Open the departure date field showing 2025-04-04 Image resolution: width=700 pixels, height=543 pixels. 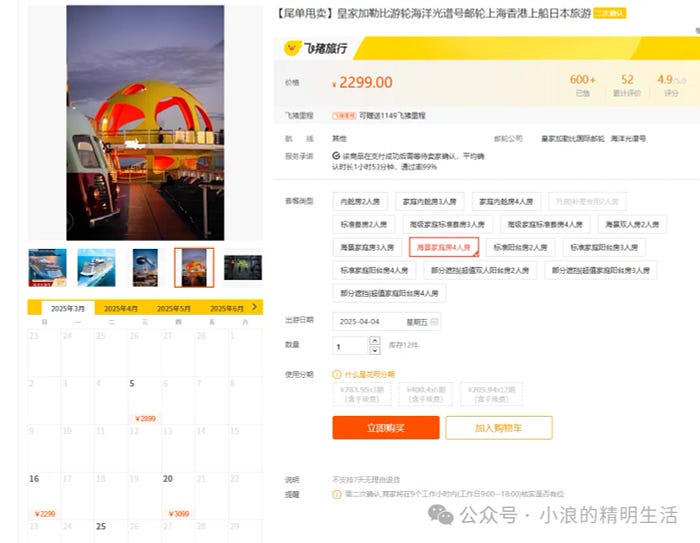click(387, 322)
